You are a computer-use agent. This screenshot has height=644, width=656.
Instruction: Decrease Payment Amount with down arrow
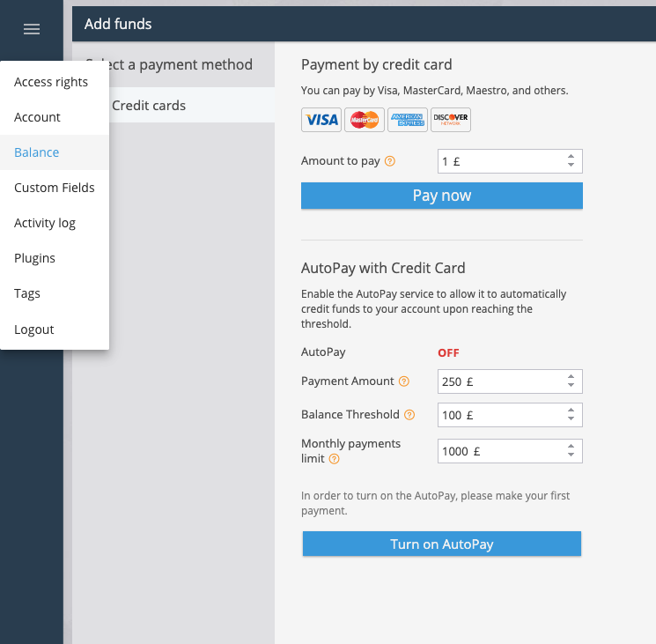click(571, 386)
